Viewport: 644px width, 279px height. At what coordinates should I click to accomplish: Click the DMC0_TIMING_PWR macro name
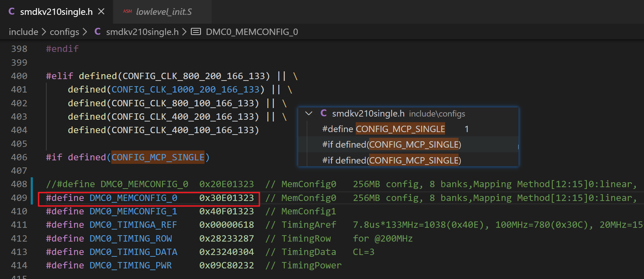coord(130,265)
